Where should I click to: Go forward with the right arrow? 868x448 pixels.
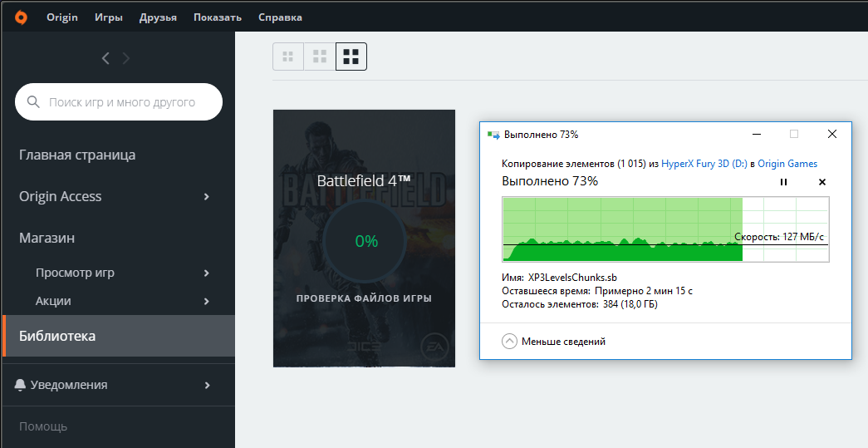(x=126, y=57)
